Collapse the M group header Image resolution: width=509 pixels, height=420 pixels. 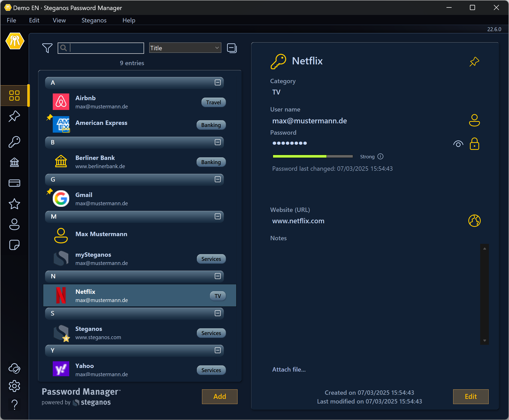click(218, 217)
